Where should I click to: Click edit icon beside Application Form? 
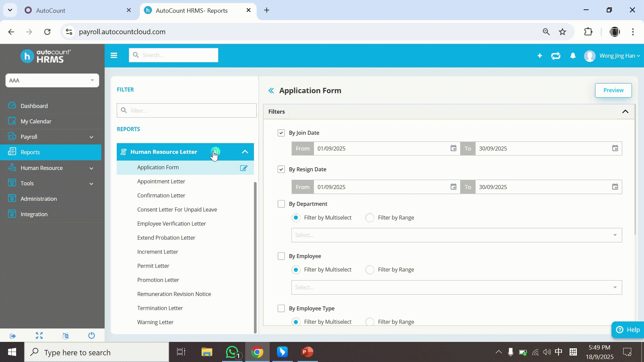[x=244, y=168]
